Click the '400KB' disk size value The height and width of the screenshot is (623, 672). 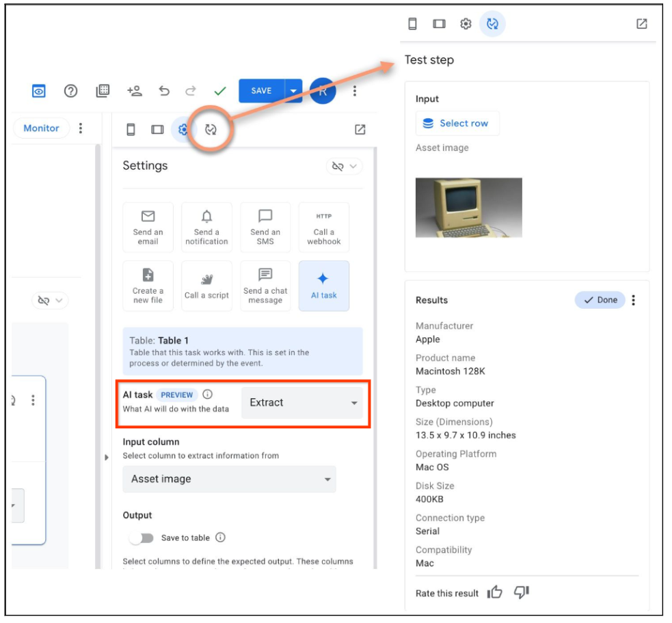(429, 499)
